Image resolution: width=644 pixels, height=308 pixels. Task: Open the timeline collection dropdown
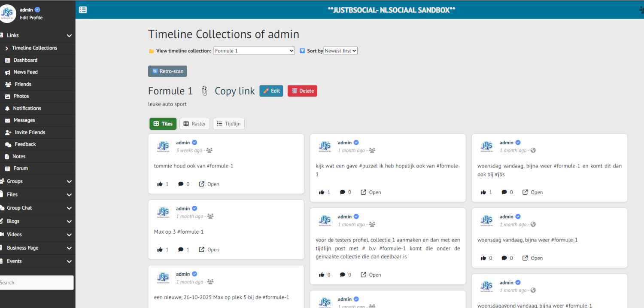254,51
